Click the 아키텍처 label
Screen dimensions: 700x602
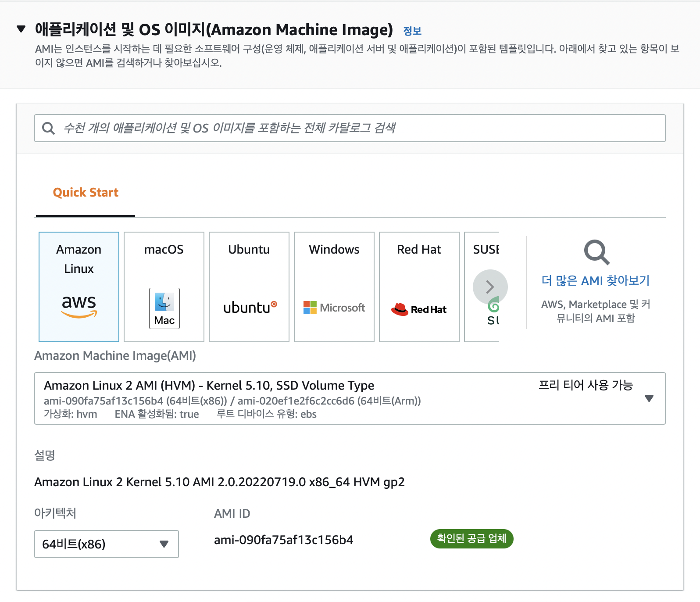coord(55,513)
